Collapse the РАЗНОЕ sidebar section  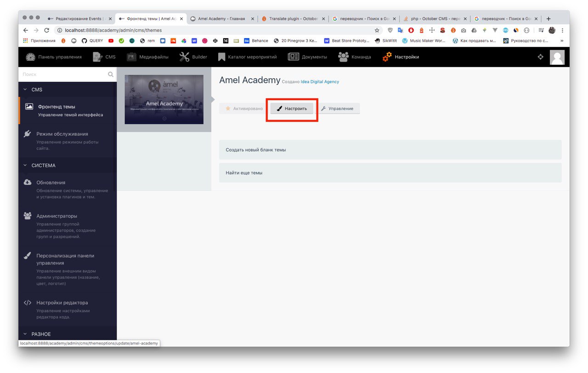68,334
